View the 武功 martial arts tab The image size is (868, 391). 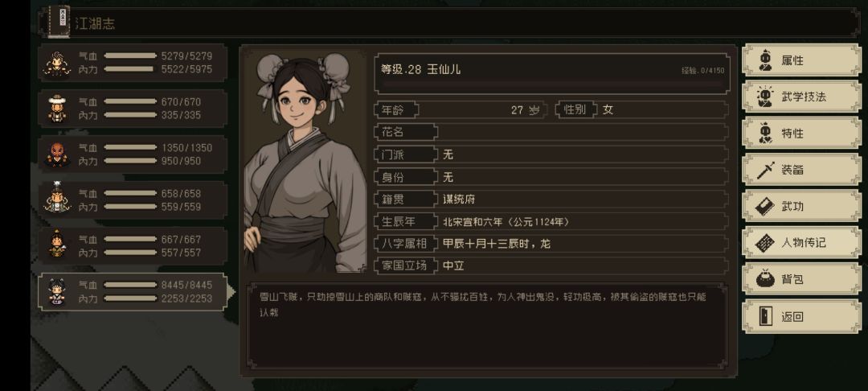tap(801, 206)
